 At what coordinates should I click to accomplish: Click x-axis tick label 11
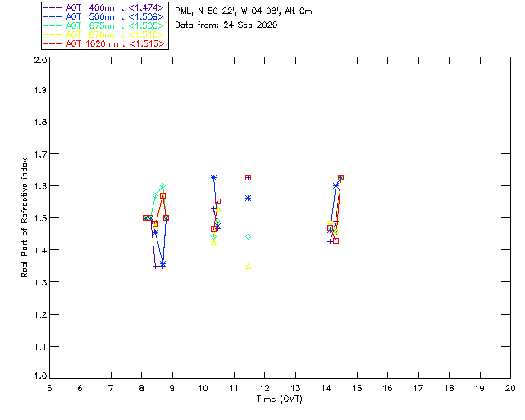pos(234,389)
